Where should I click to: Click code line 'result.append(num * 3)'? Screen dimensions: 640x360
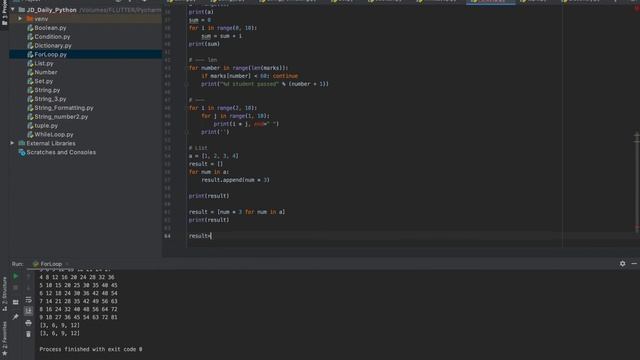tap(235, 180)
